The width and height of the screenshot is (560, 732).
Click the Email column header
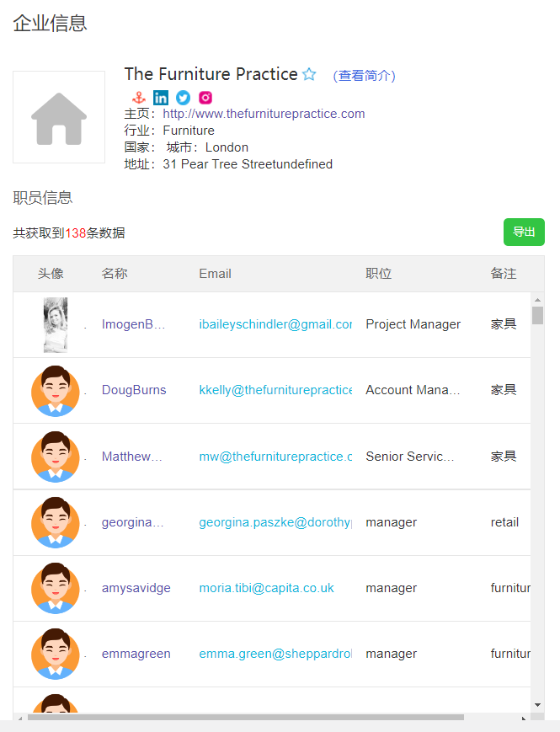[x=215, y=274]
